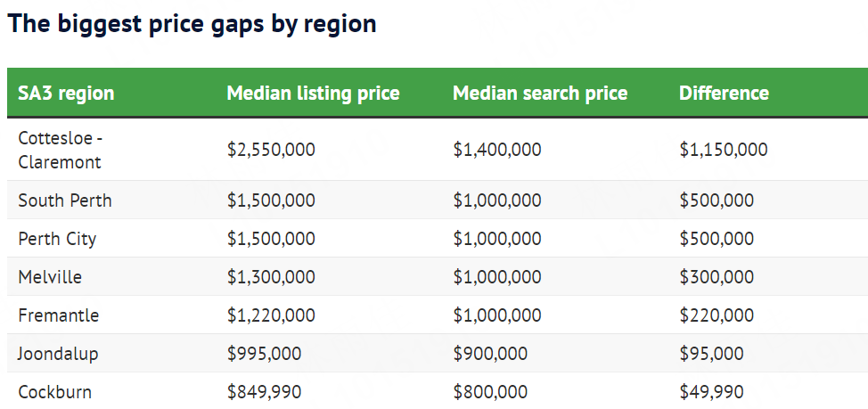Image resolution: width=868 pixels, height=409 pixels.
Task: Click Joondalup's $995,000 listing price
Action: tap(264, 354)
